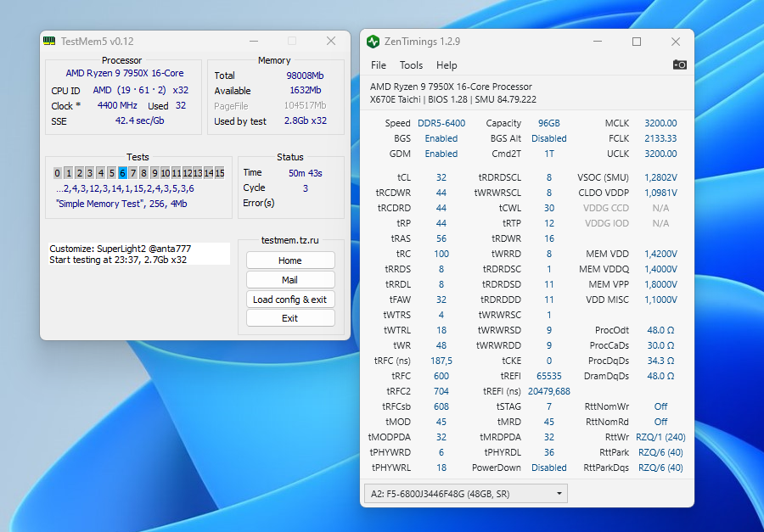
Task: Click the ZenTimings app icon in title bar
Action: coord(373,42)
